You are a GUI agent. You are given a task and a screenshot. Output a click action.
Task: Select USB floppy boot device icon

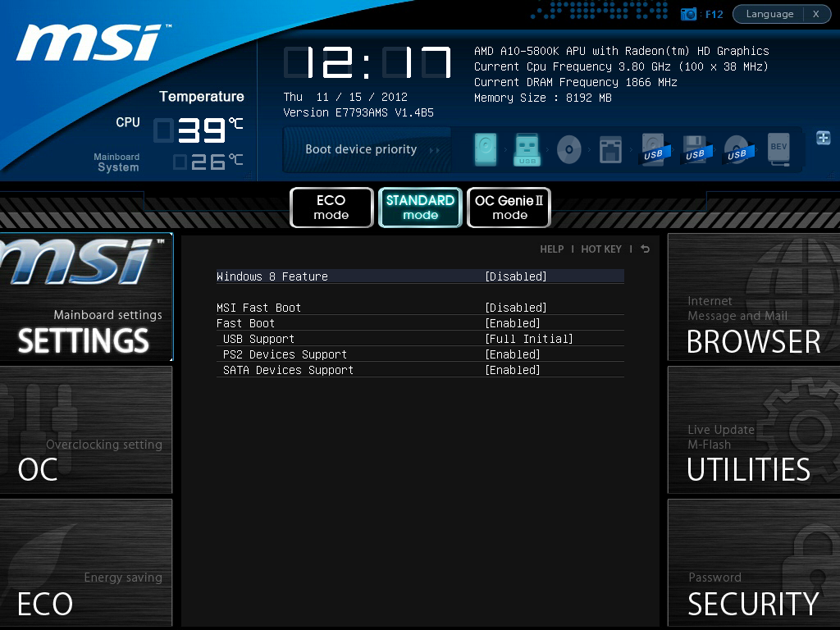[696, 149]
